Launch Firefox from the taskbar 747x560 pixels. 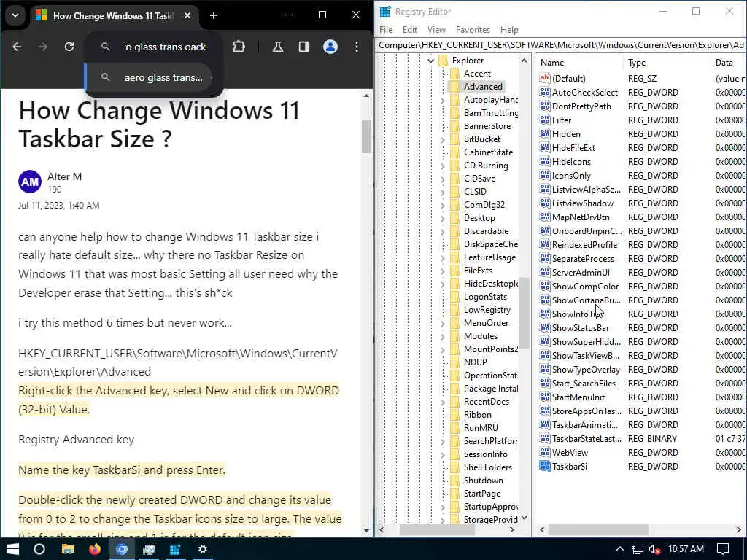coord(95,549)
